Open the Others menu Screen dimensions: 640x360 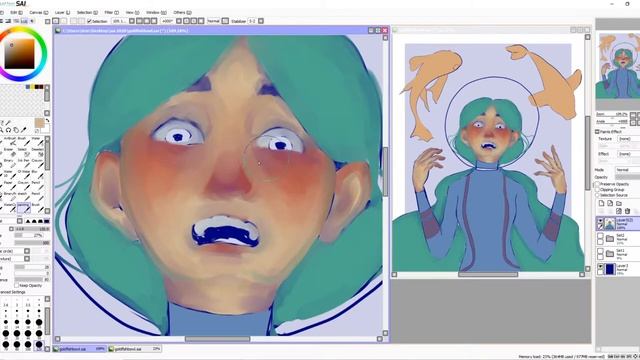point(182,12)
